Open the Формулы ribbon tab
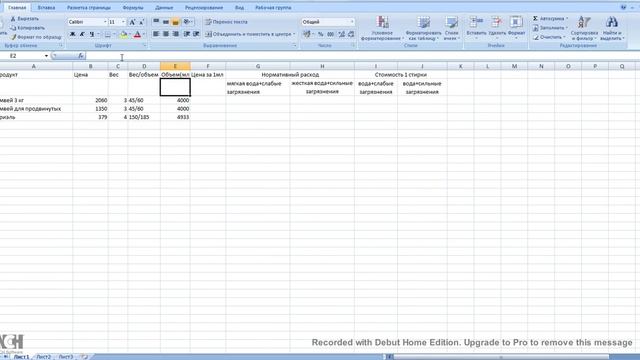Screen dimensions: 640x360 click(x=133, y=8)
